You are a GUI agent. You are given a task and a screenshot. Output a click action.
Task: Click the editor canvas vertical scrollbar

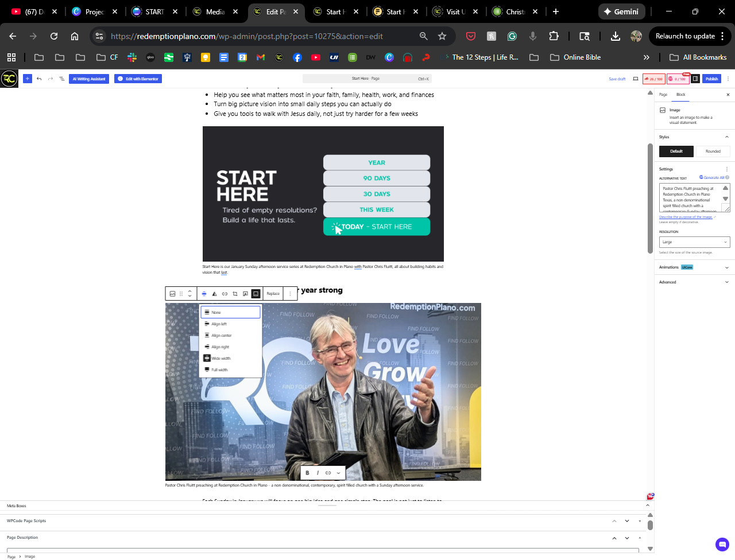(650, 198)
